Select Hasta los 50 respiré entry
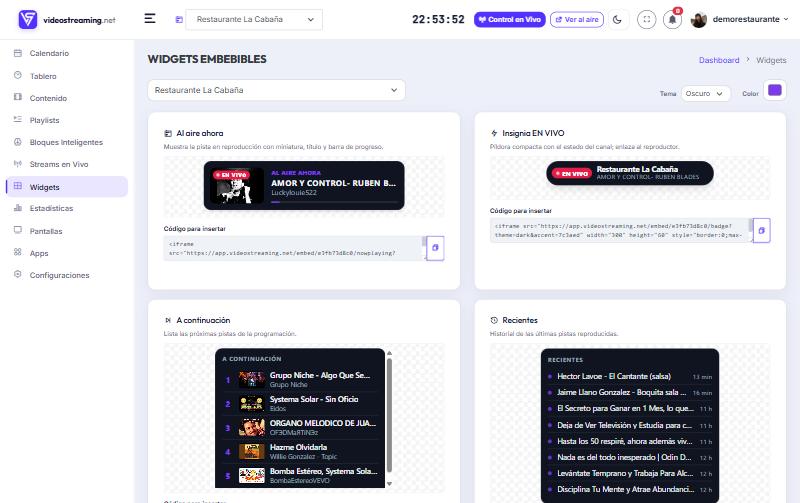 pyautogui.click(x=630, y=441)
